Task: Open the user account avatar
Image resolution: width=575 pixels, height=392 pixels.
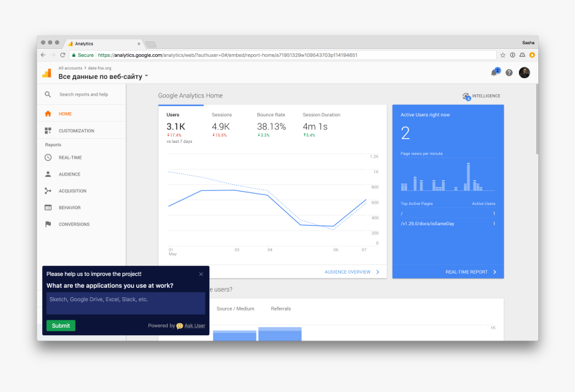Action: pyautogui.click(x=524, y=73)
